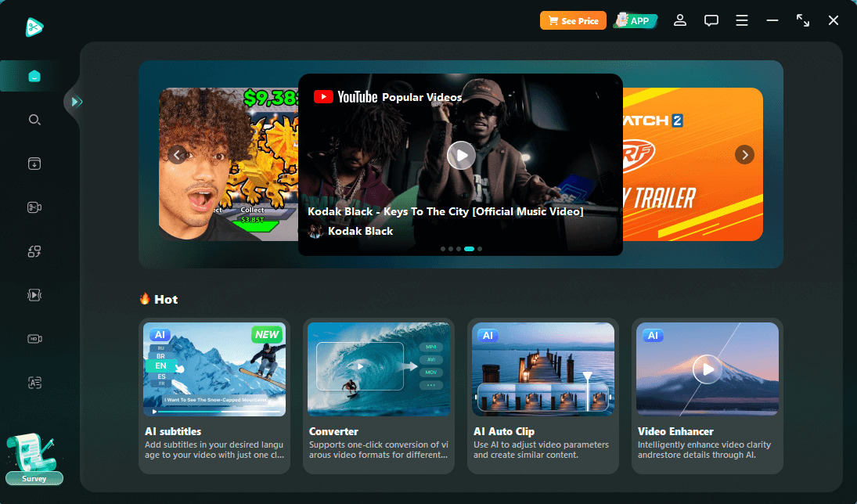Screen dimensions: 857x504
Task: Click the Kodak Black channel avatar
Action: click(315, 231)
